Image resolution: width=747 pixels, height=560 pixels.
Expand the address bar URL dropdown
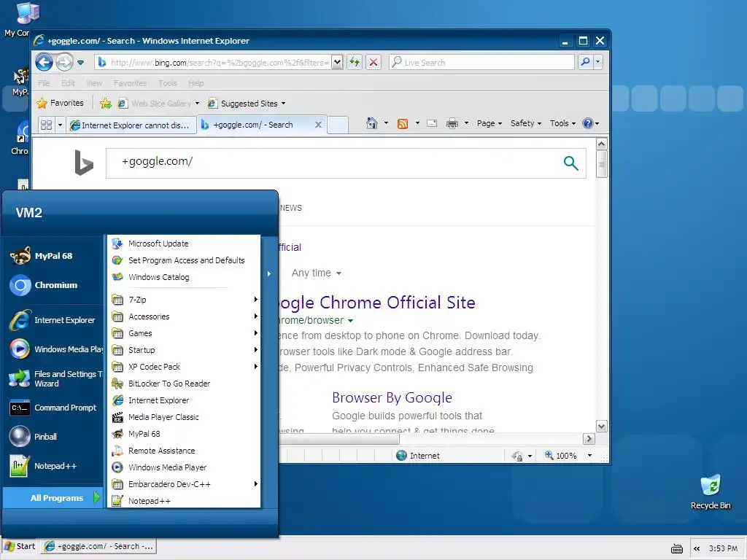click(337, 62)
